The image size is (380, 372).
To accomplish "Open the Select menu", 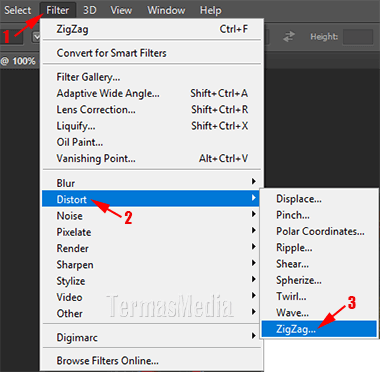I will click(17, 10).
